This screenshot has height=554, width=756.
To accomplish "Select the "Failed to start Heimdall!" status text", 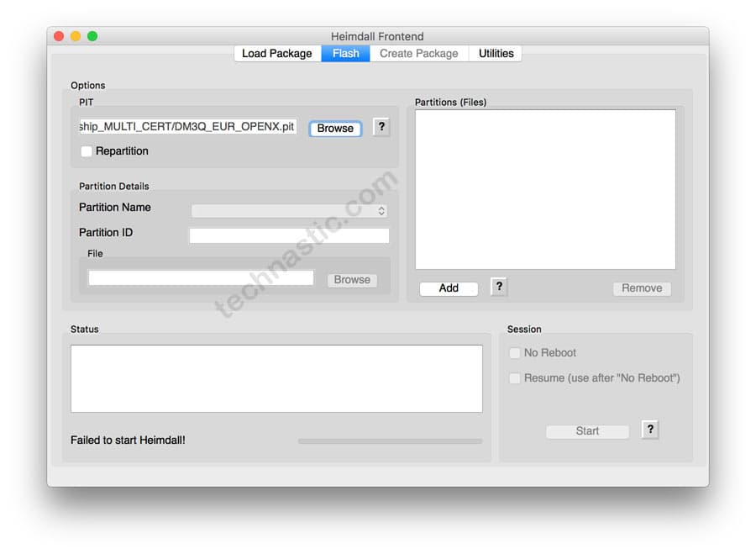I will pyautogui.click(x=128, y=441).
